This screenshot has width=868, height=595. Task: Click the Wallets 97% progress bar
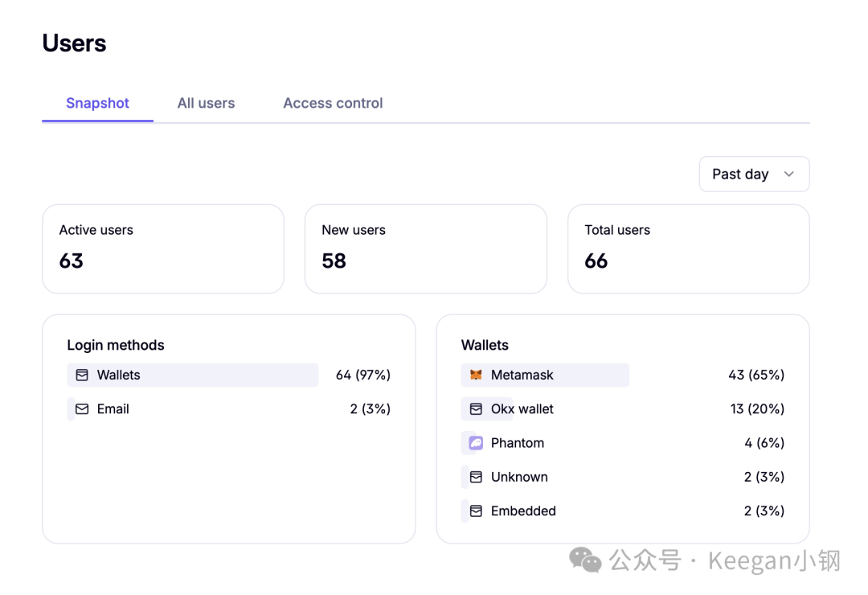click(193, 375)
